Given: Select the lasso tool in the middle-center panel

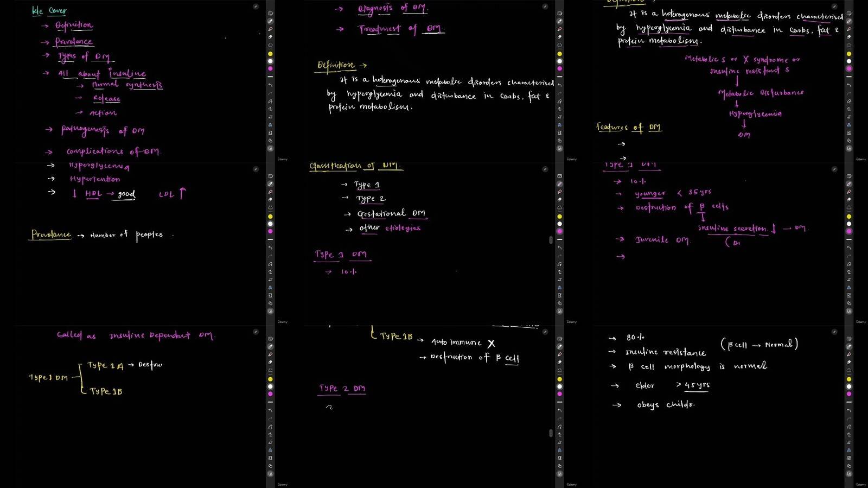Looking at the screenshot, I should pos(559,208).
